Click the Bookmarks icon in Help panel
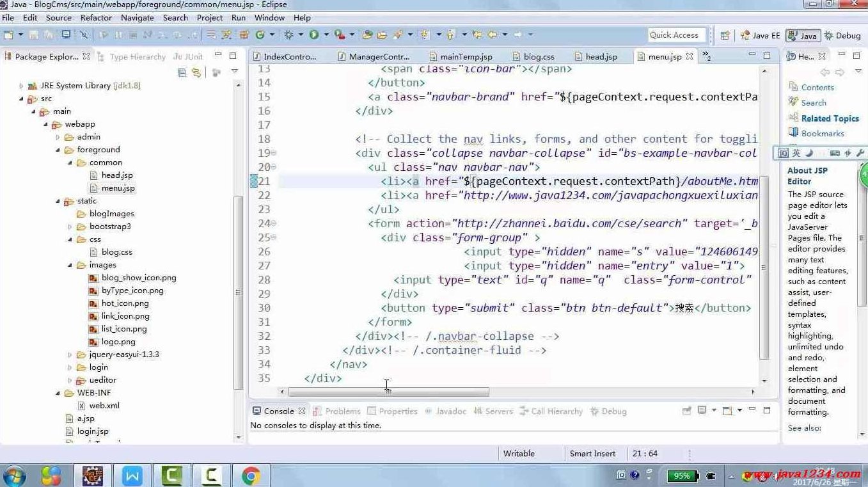 coord(794,133)
